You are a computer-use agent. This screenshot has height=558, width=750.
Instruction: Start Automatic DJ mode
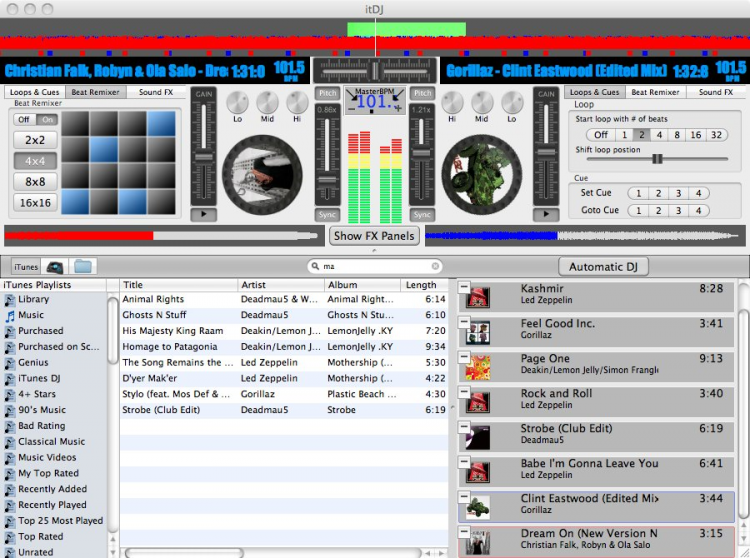603,267
